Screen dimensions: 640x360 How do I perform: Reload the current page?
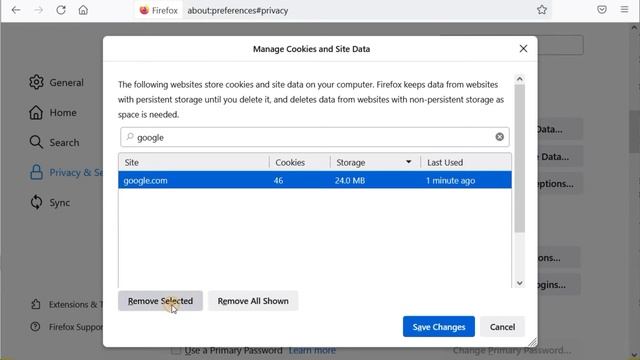point(61,10)
